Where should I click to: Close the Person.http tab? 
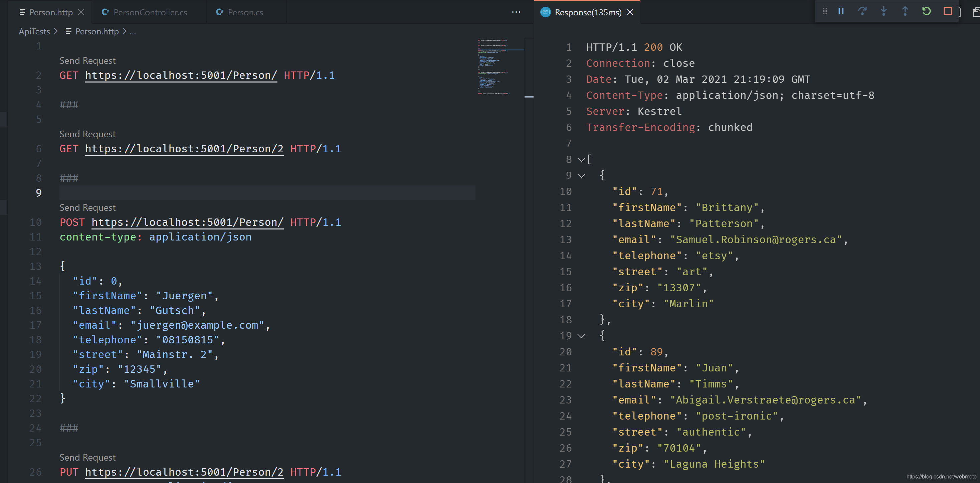[81, 12]
